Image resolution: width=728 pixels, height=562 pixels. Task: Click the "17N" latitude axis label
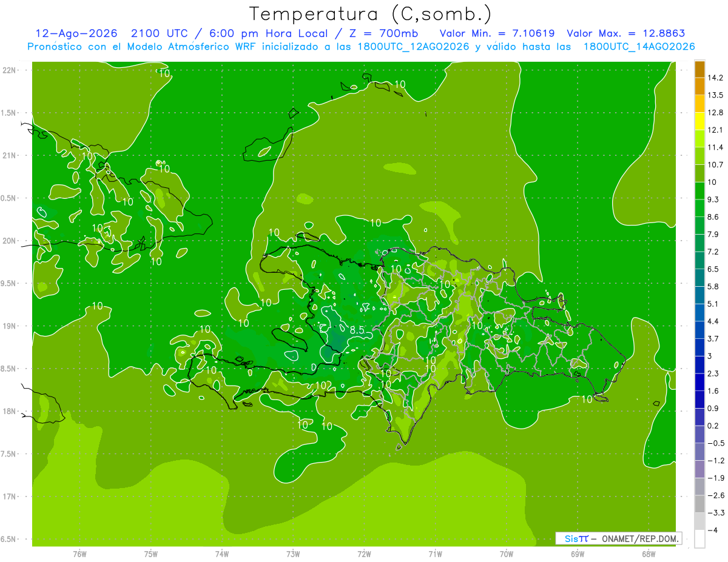8,497
